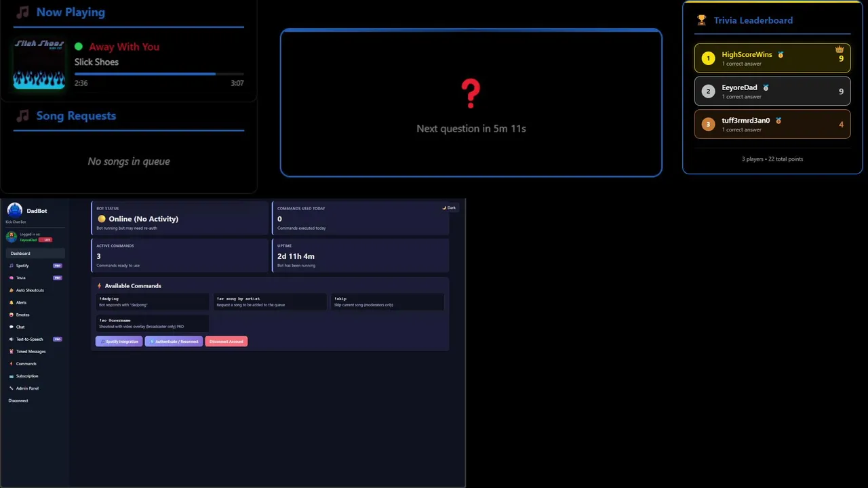Click the PRO badge beside Text-to-Speech

[x=58, y=339]
